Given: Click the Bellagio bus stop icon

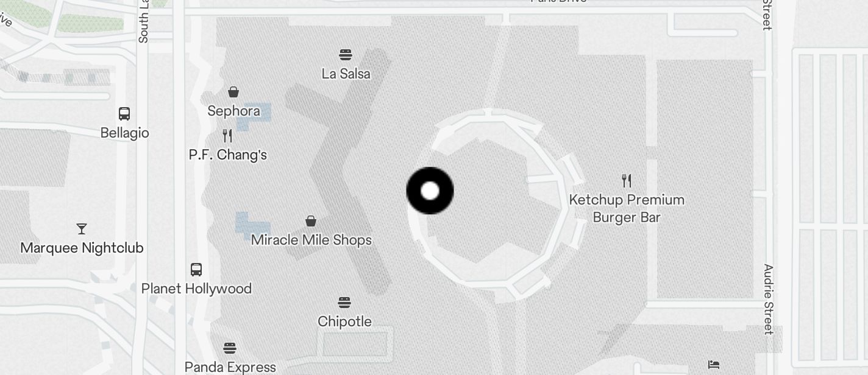Looking at the screenshot, I should [124, 114].
